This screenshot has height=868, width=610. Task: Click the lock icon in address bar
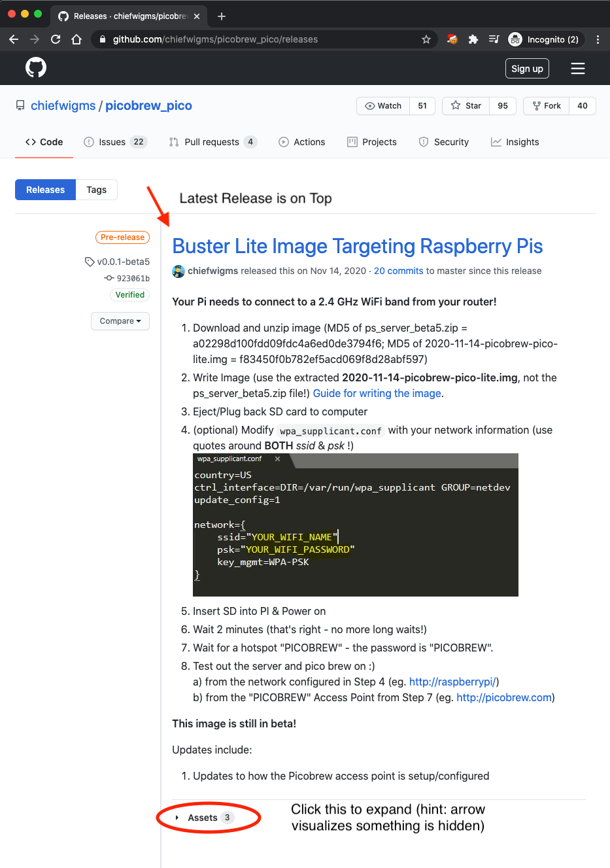click(103, 39)
